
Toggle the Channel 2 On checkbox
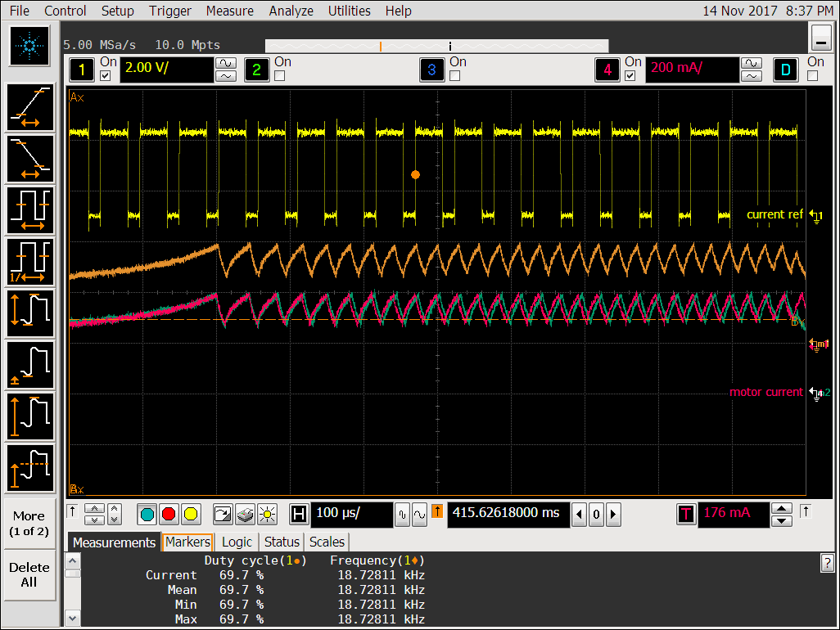(280, 76)
